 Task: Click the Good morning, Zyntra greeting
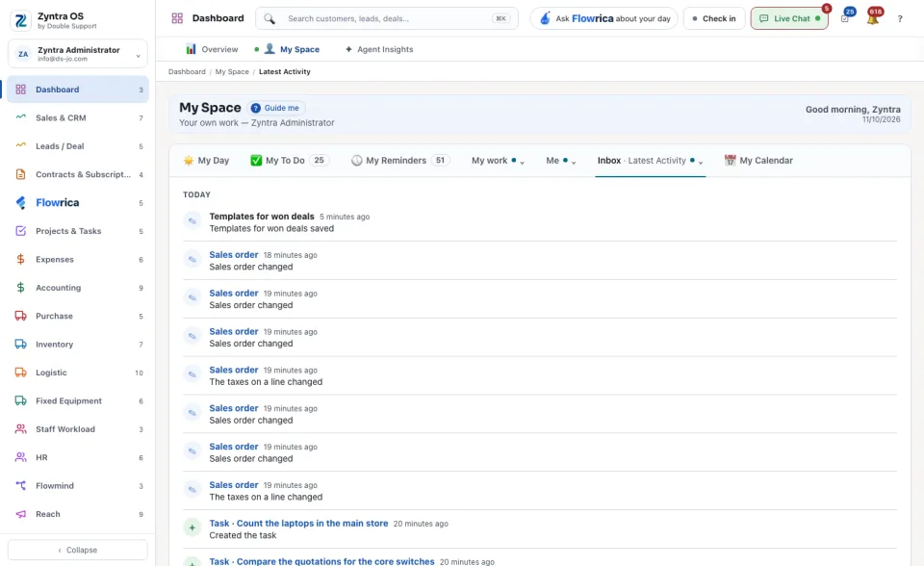pyautogui.click(x=853, y=109)
